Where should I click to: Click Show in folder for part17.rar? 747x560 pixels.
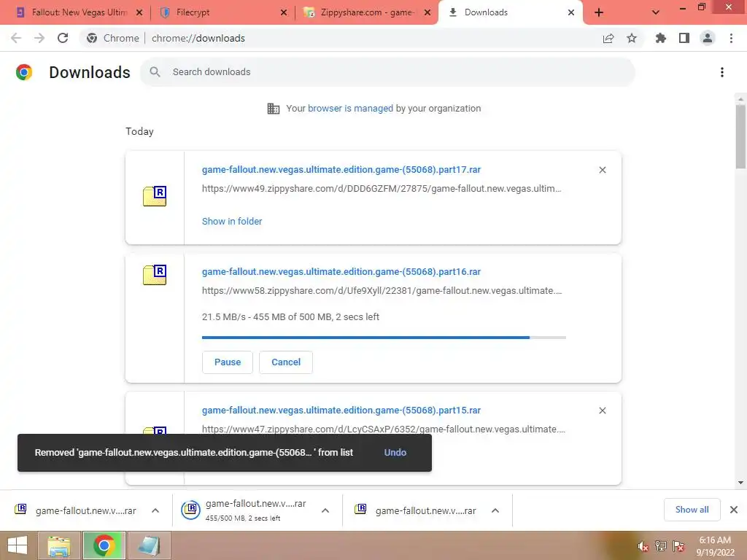[x=232, y=222]
